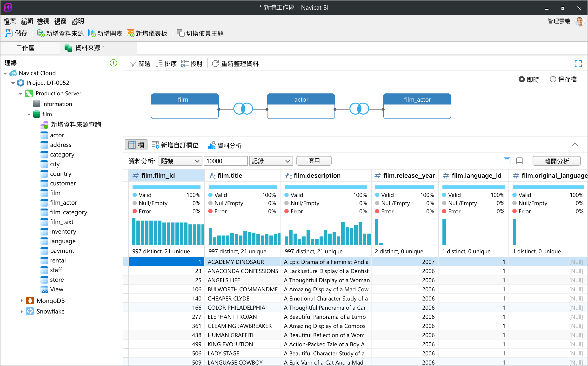The width and height of the screenshot is (588, 366).
Task: Expand the MongoDB connection node
Action: tap(21, 301)
